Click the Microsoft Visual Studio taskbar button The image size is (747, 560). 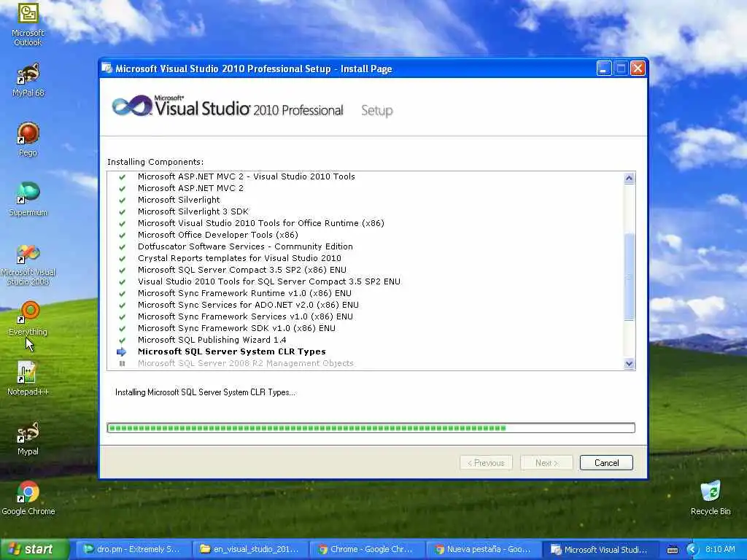point(600,550)
